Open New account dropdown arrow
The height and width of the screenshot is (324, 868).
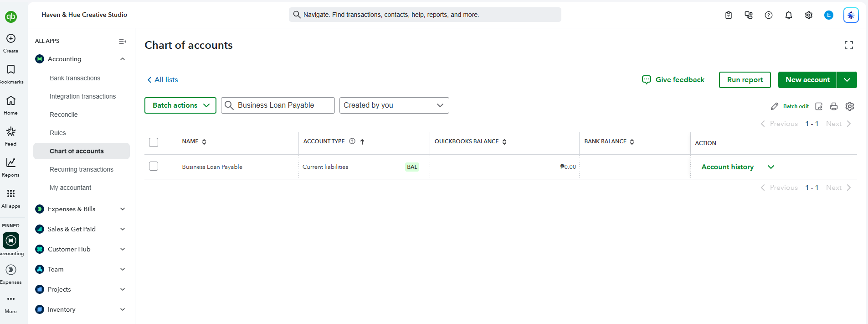tap(847, 80)
